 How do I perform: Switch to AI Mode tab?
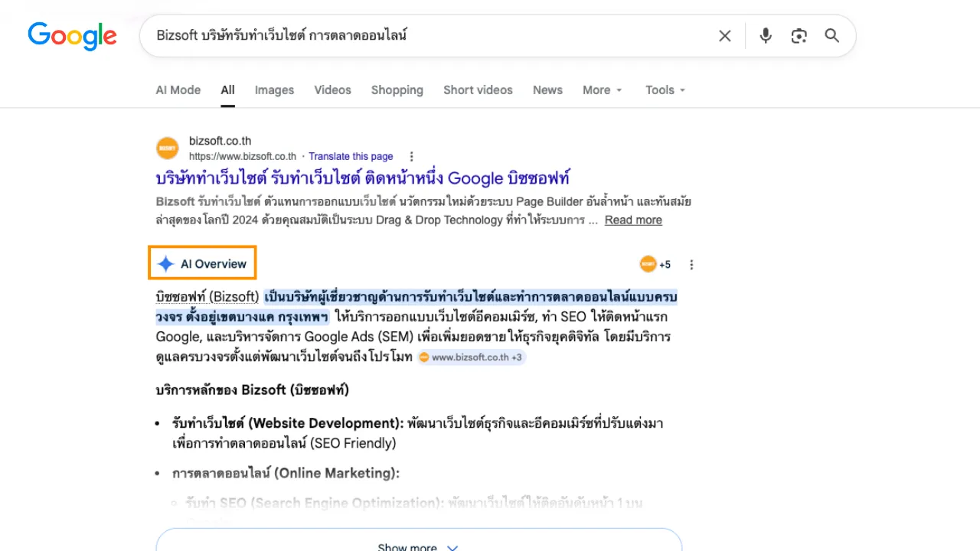[178, 90]
